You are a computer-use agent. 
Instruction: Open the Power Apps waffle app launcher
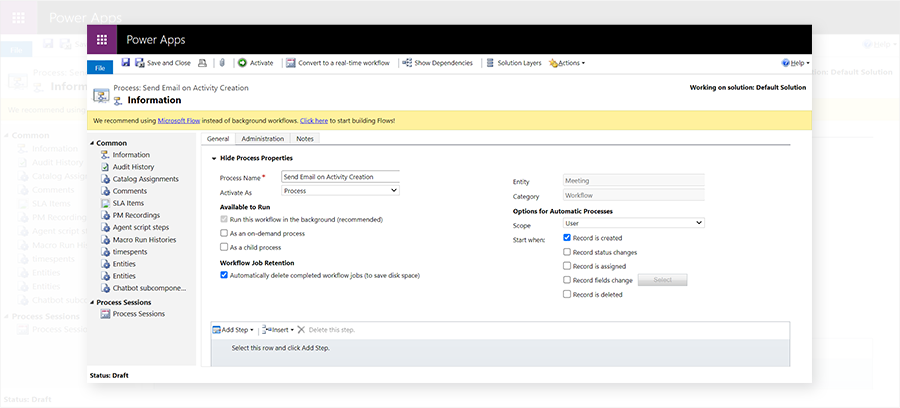click(x=102, y=40)
